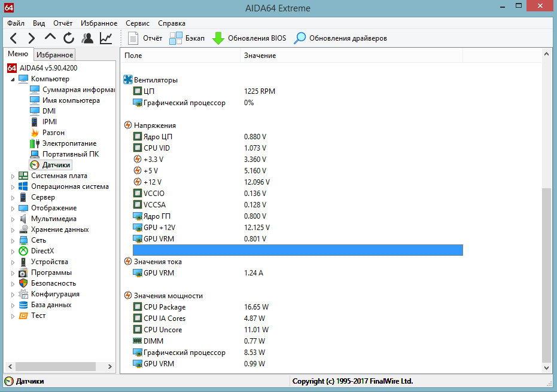Expand the Сеть tree node
Image resolution: width=557 pixels, height=392 pixels.
[x=13, y=241]
